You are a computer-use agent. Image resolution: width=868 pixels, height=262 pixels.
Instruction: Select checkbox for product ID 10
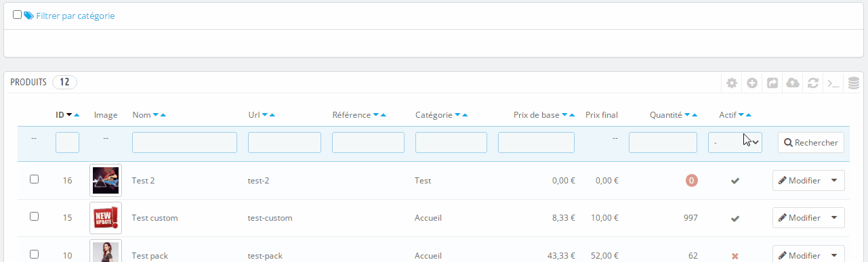pos(35,255)
